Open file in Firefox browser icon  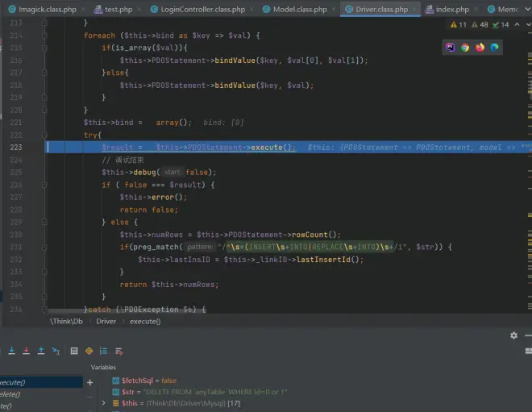[480, 47]
